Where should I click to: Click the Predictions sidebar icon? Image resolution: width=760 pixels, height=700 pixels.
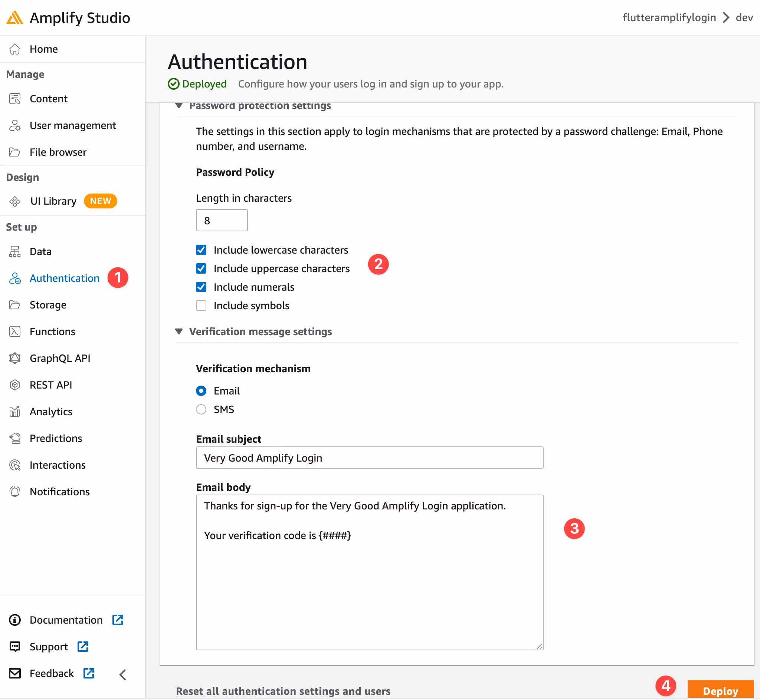pos(15,439)
